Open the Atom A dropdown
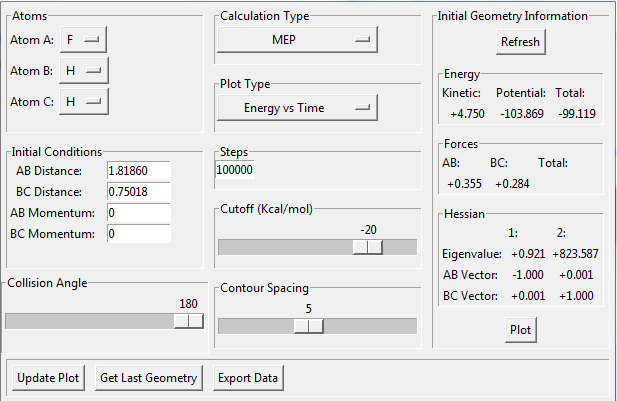Screen dimensions: 617x401 click(x=83, y=39)
